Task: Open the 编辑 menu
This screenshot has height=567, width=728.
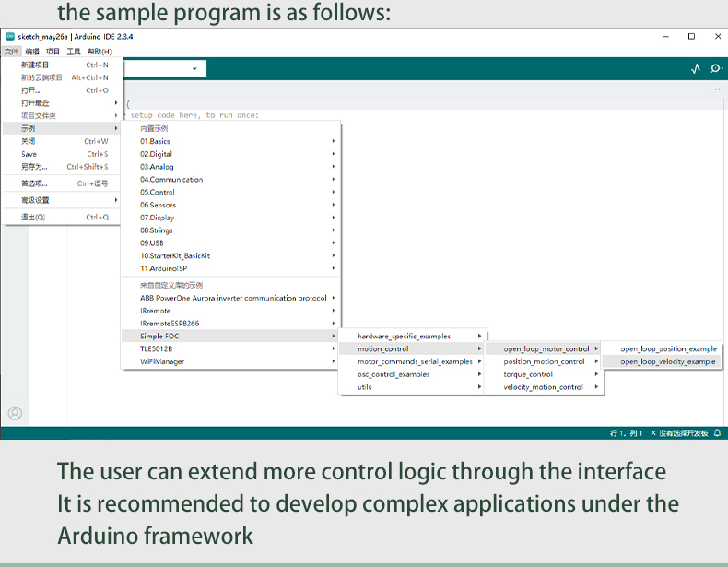Action: [x=32, y=52]
